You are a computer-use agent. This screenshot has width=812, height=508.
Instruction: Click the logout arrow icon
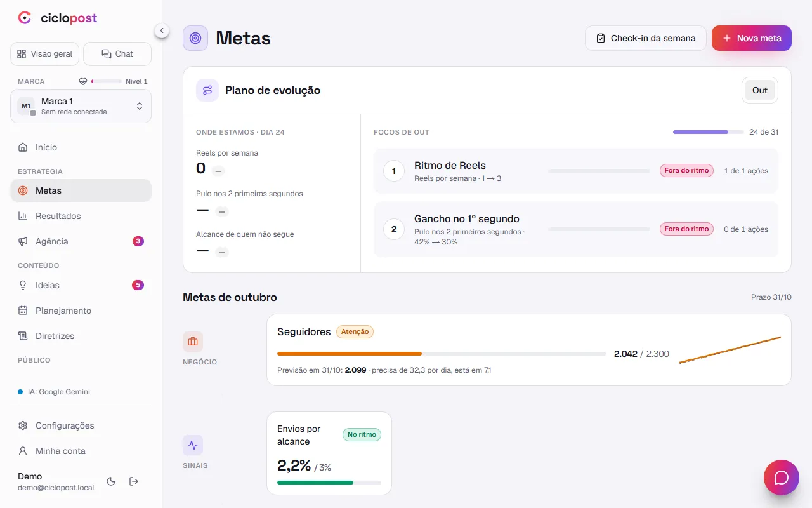point(134,481)
